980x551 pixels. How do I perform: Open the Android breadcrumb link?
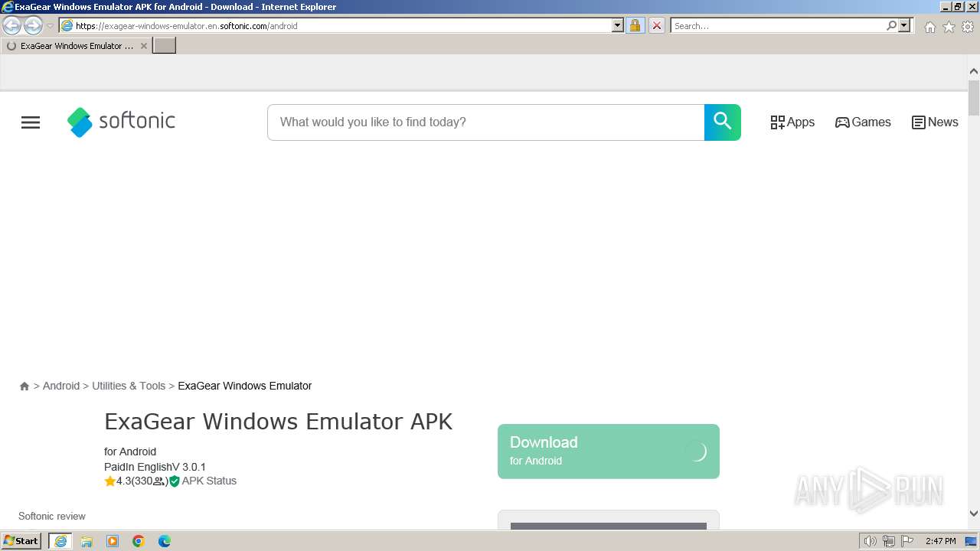[61, 386]
